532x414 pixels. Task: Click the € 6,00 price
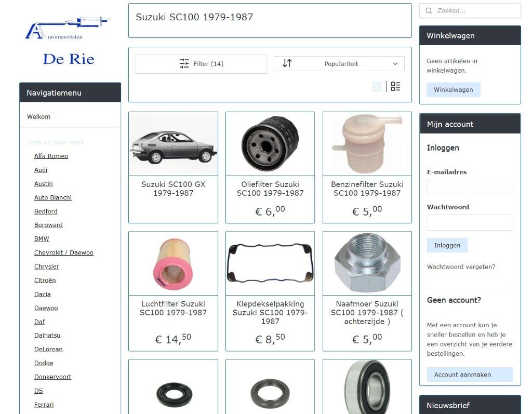(270, 211)
